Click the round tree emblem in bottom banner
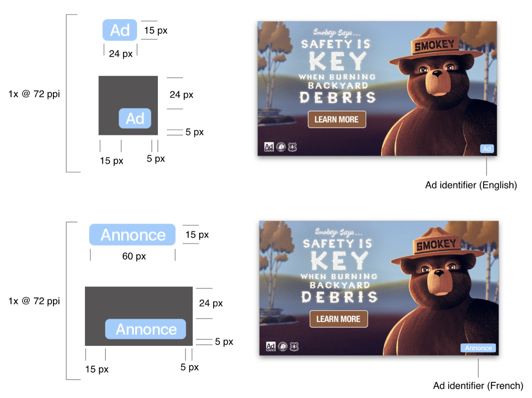The height and width of the screenshot is (398, 532). (283, 347)
